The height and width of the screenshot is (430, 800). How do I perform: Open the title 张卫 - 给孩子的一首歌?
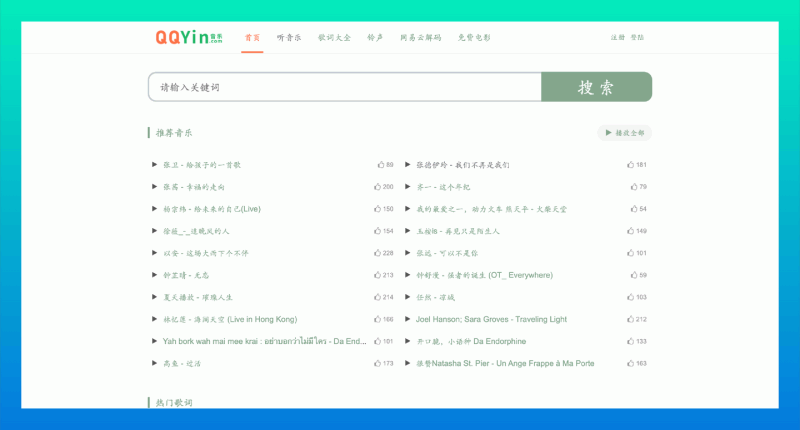202,164
